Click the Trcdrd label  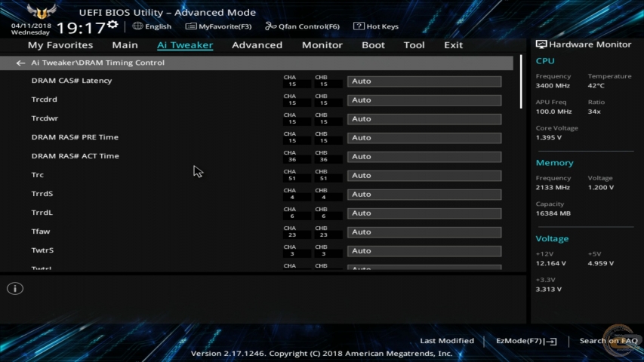(x=44, y=100)
